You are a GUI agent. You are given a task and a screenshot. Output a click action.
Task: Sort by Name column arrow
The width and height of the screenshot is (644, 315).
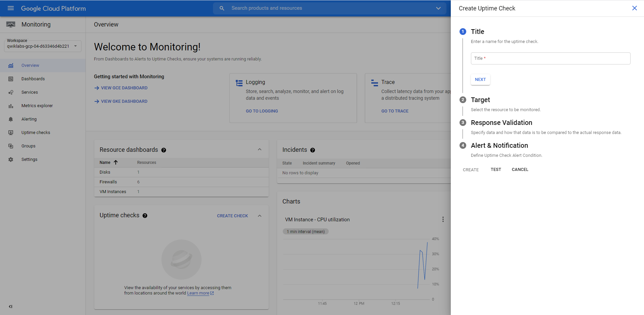point(116,163)
